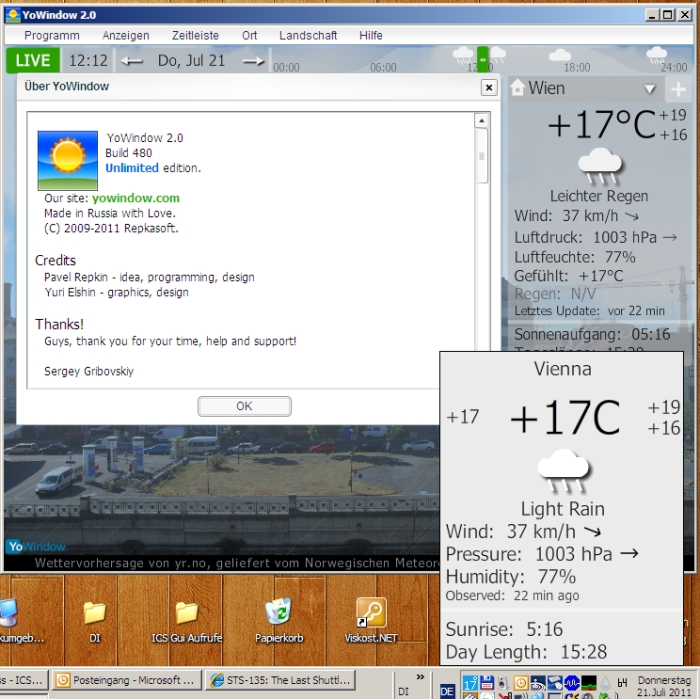
Task: Click the home icon next to Wien
Action: pyautogui.click(x=517, y=87)
